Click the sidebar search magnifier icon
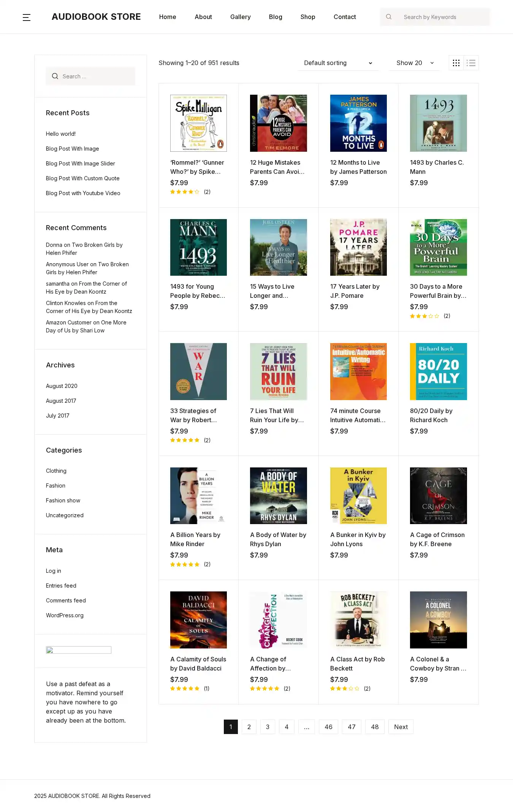 (55, 76)
